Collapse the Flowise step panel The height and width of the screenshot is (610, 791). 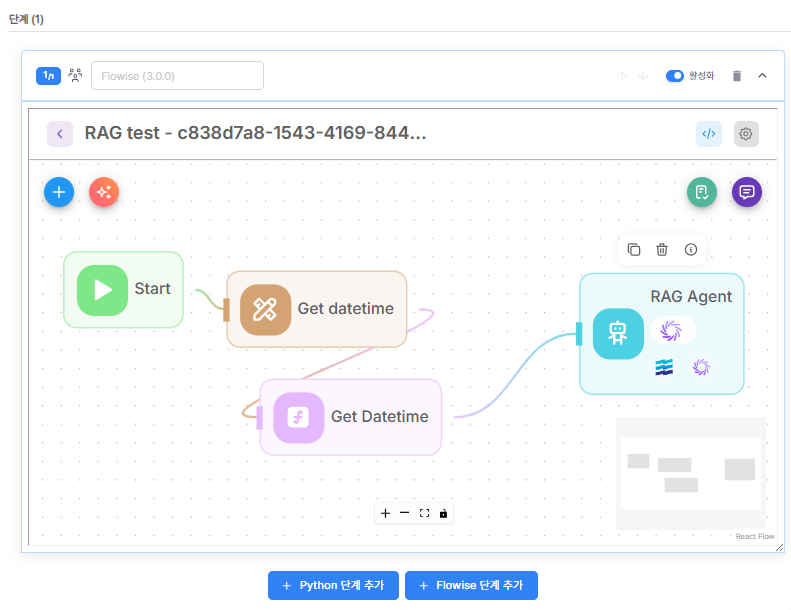click(x=762, y=76)
